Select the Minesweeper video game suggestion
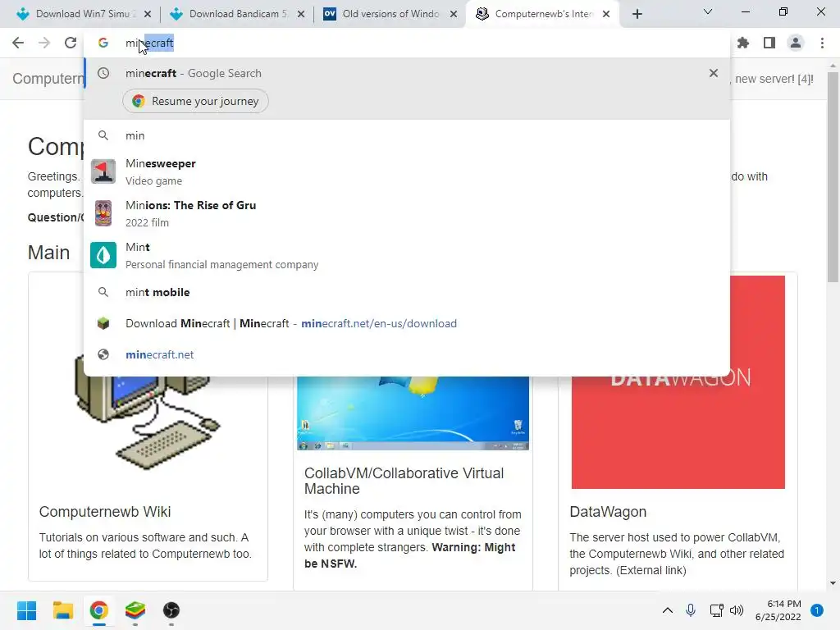Viewport: 840px width, 630px height. tap(407, 172)
